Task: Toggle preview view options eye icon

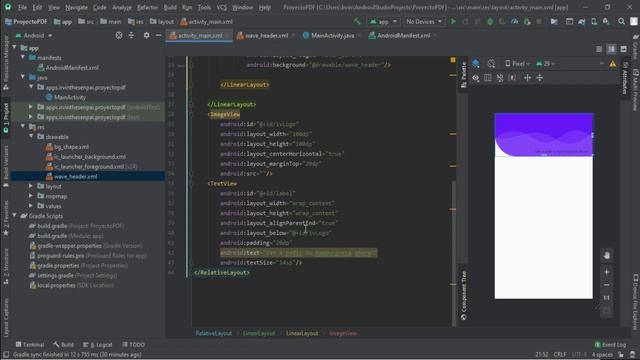Action: 476,78
